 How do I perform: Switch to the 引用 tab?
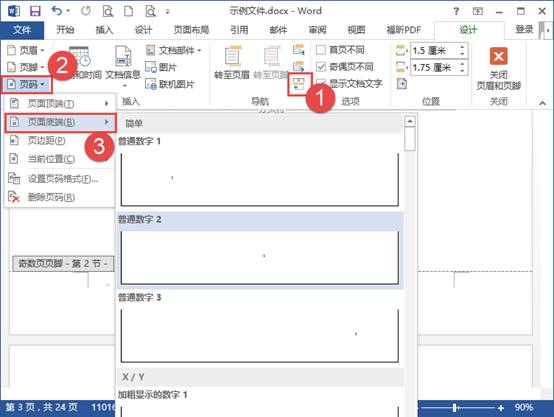[239, 30]
